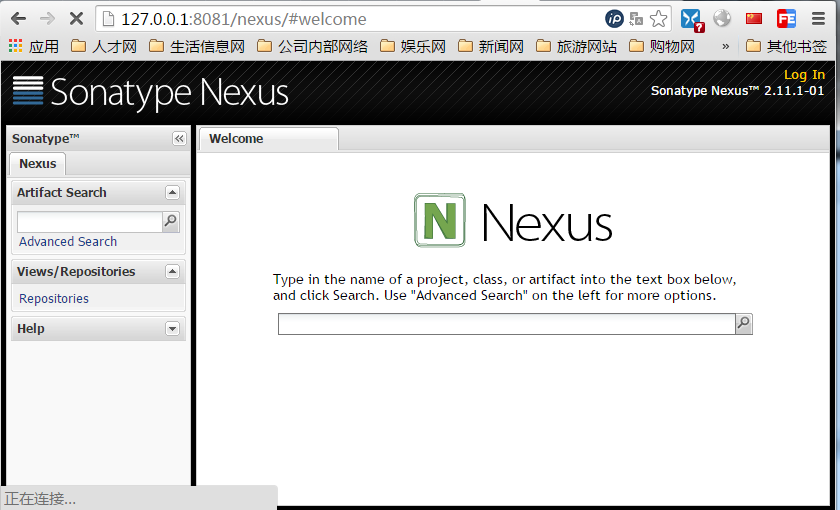Click the Views/Repositories panel header
Screen dimensions: 840x510
(99, 272)
